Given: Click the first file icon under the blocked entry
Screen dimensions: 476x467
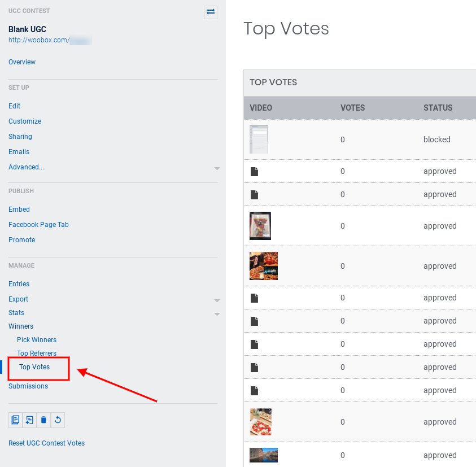Looking at the screenshot, I should (x=254, y=171).
